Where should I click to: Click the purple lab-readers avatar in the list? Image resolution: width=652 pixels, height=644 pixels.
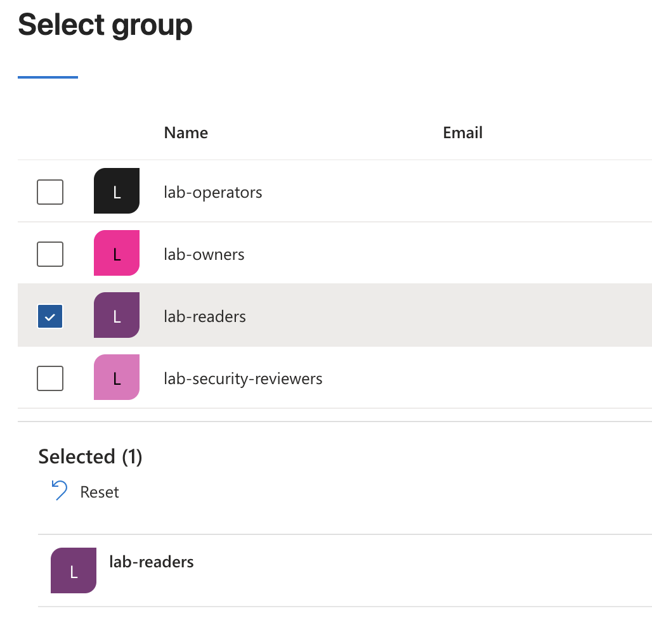pos(117,315)
